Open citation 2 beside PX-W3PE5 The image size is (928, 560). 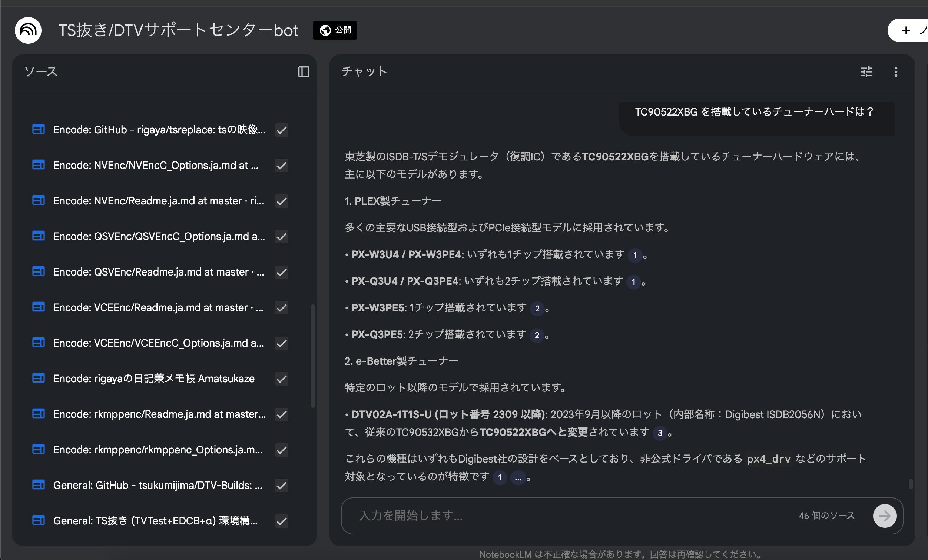click(x=537, y=309)
